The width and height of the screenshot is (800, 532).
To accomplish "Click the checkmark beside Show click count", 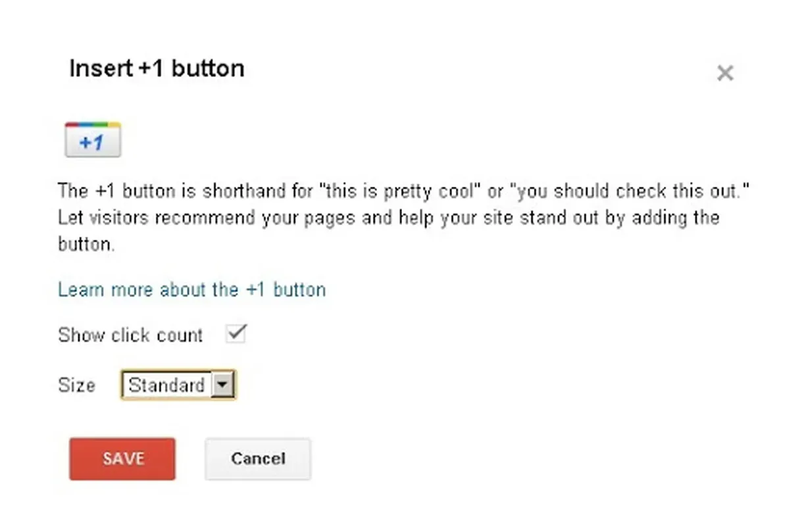I will [236, 333].
